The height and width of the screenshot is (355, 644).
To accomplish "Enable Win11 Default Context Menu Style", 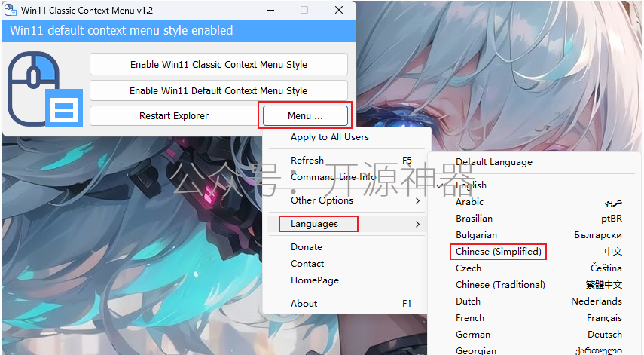I will click(218, 90).
